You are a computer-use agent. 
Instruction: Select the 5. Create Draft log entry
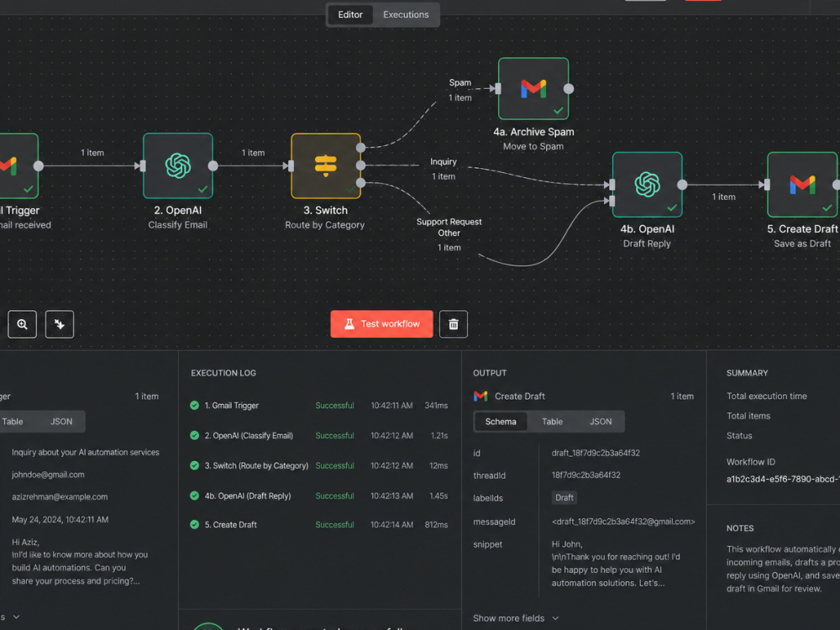point(319,524)
